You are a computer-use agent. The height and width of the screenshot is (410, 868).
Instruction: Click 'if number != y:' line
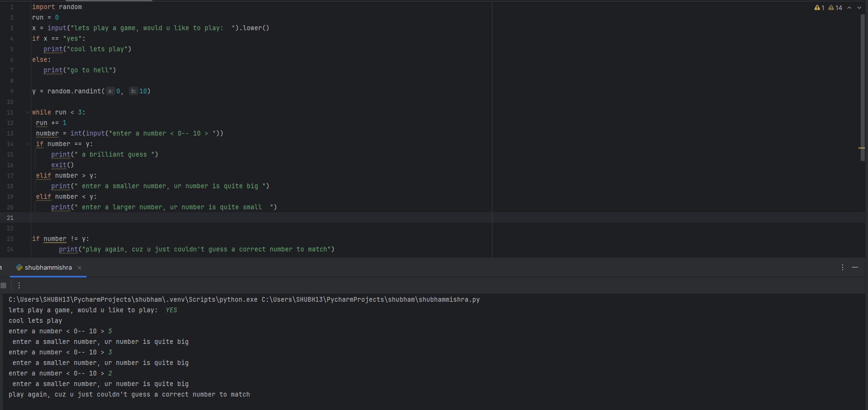point(60,239)
